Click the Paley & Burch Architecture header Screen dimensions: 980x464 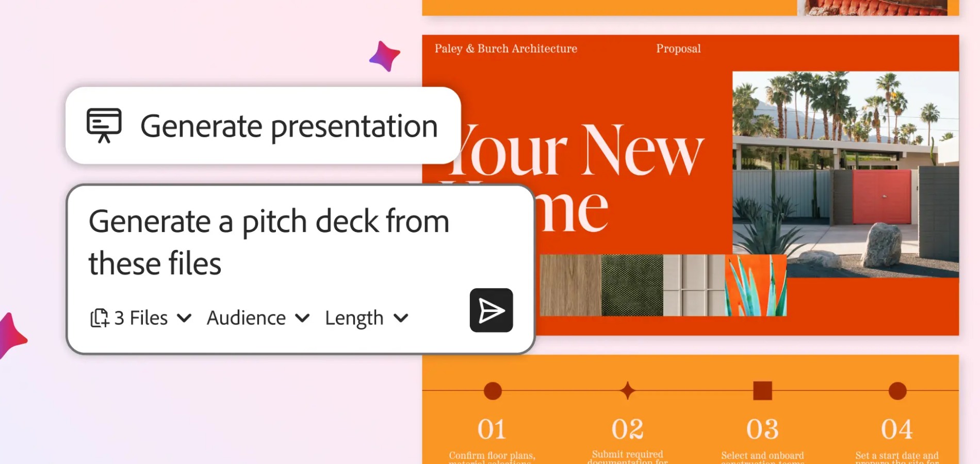coord(505,48)
